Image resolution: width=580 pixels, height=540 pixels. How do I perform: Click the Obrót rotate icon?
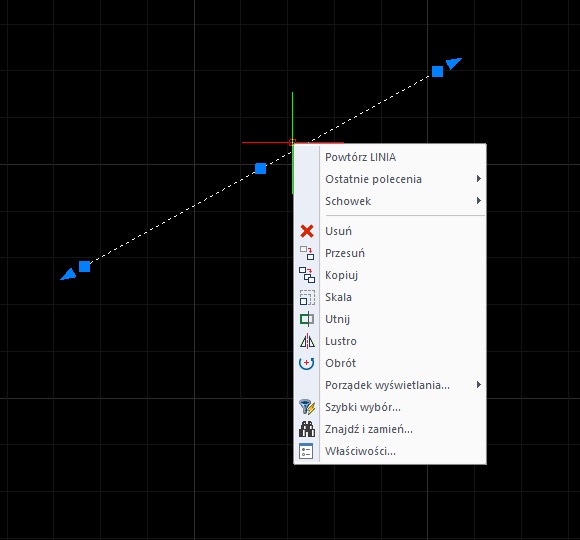[307, 363]
